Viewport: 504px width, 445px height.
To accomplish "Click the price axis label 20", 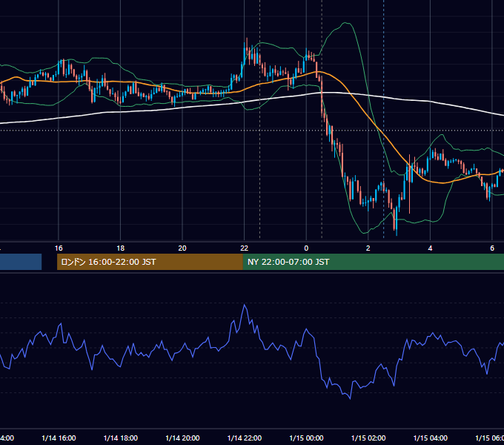I will (182, 248).
